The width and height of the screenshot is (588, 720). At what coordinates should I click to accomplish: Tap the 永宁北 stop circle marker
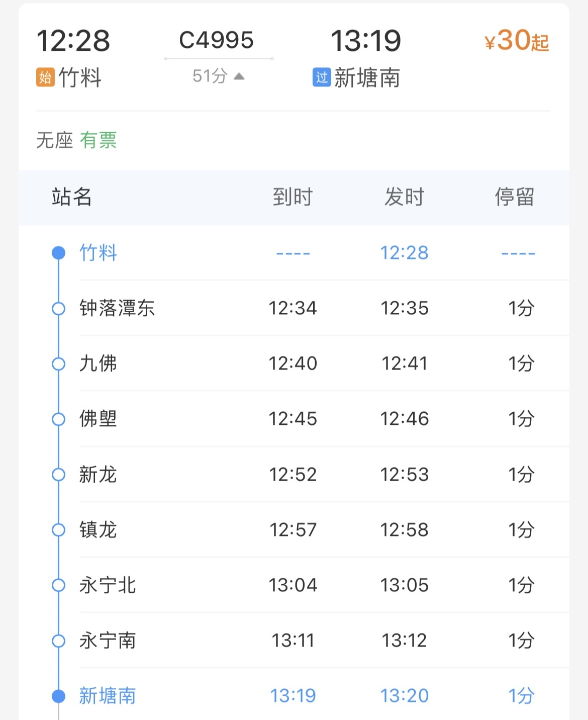pyautogui.click(x=59, y=585)
